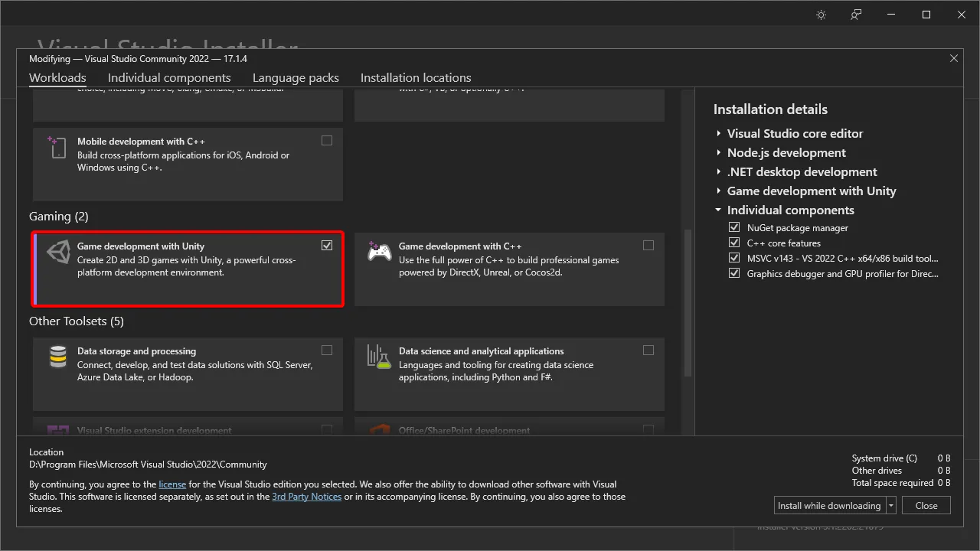Open the Language packs tab
Image resolution: width=980 pixels, height=551 pixels.
click(x=296, y=78)
